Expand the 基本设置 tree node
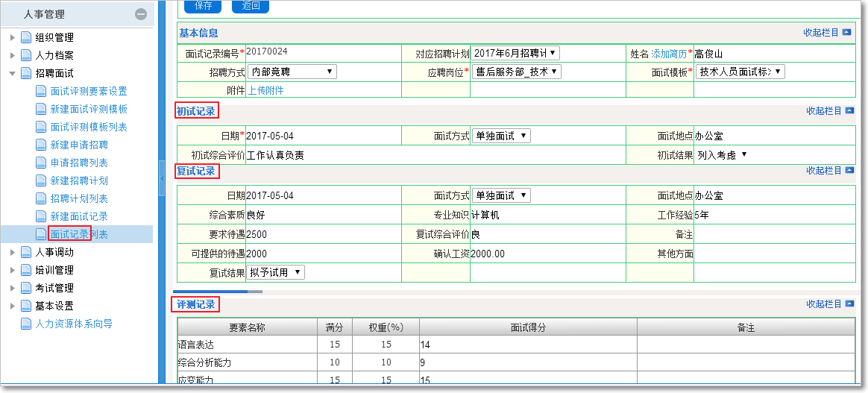The height and width of the screenshot is (393, 868). [x=13, y=306]
